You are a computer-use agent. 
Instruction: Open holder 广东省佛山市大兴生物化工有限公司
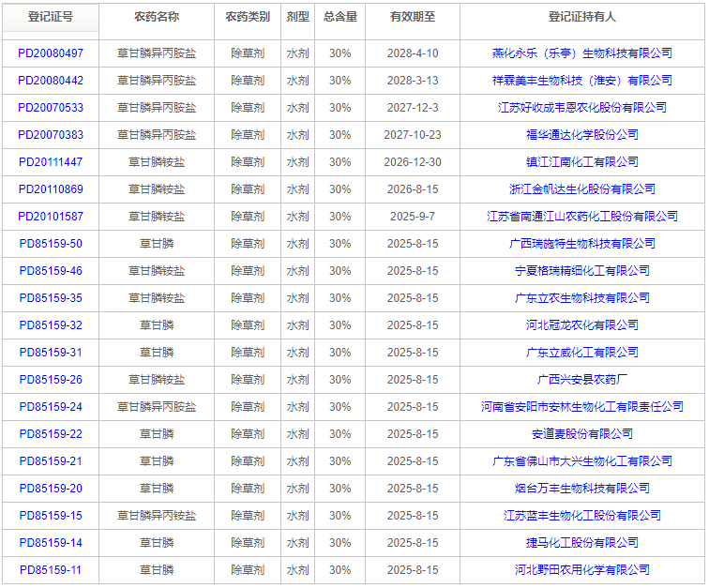582,460
